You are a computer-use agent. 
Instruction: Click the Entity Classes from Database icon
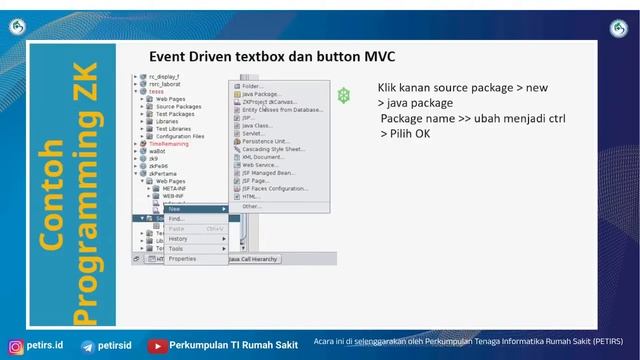[237, 110]
